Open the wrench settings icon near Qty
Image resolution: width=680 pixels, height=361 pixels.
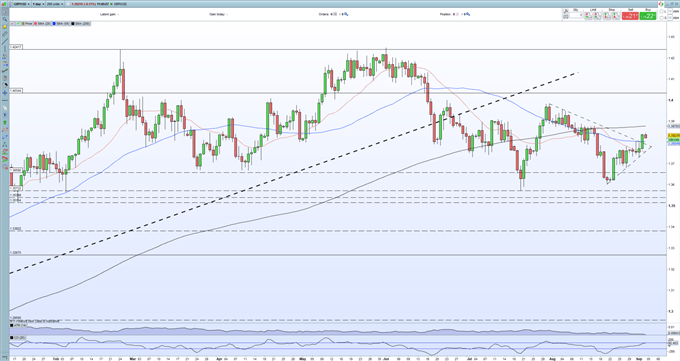pyautogui.click(x=566, y=10)
